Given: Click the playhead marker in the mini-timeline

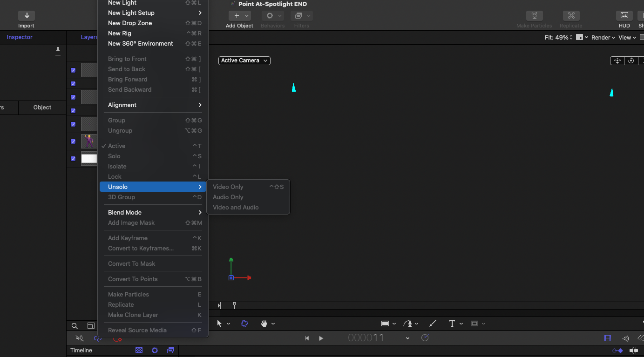Looking at the screenshot, I should click(x=234, y=305).
